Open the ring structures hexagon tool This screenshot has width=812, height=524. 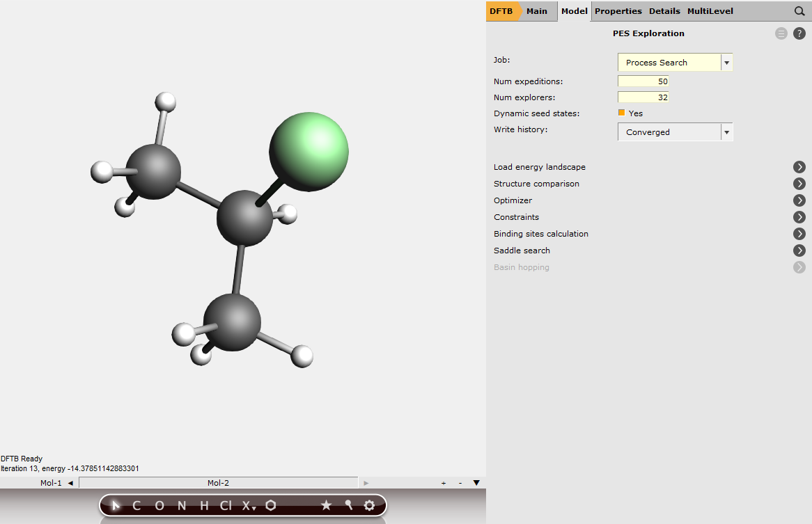(271, 506)
